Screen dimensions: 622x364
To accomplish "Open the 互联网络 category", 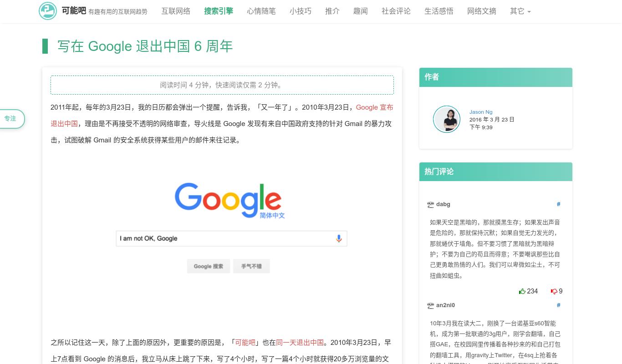I will pos(176,11).
